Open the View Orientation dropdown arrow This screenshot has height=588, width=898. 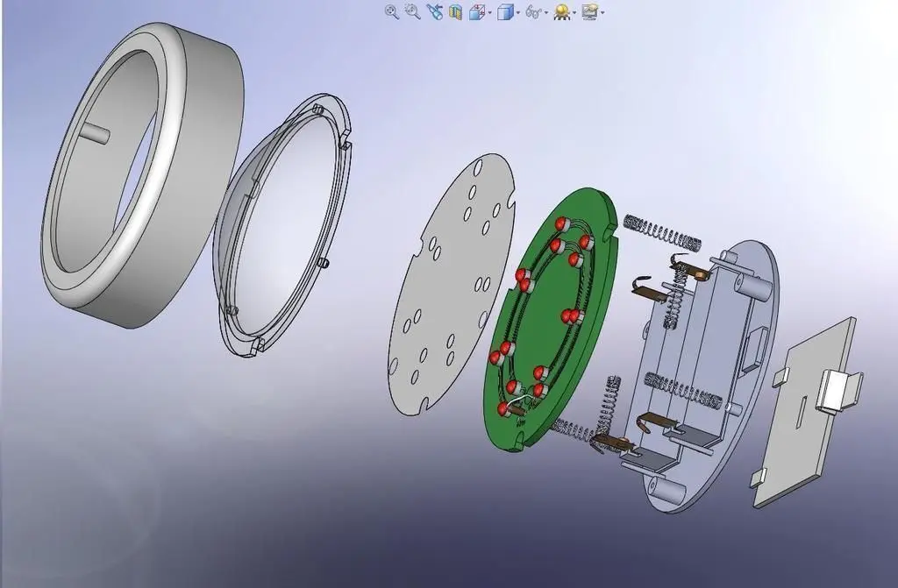pos(489,12)
